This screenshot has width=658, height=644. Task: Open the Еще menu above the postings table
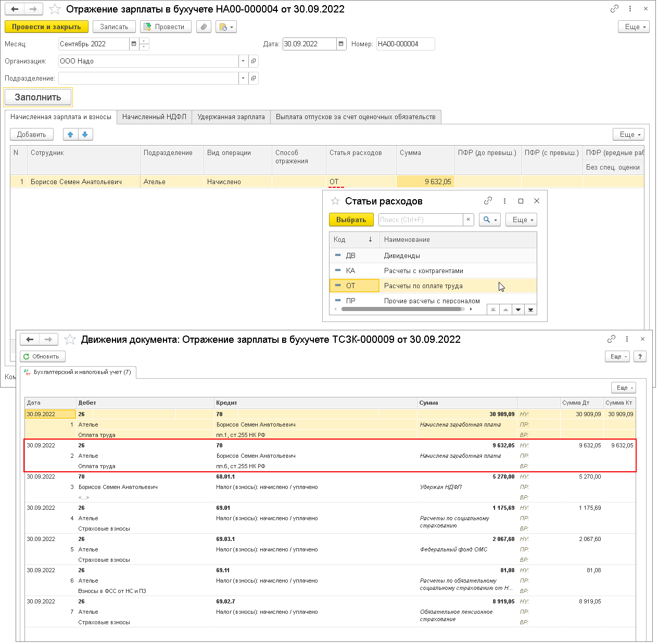(x=623, y=388)
